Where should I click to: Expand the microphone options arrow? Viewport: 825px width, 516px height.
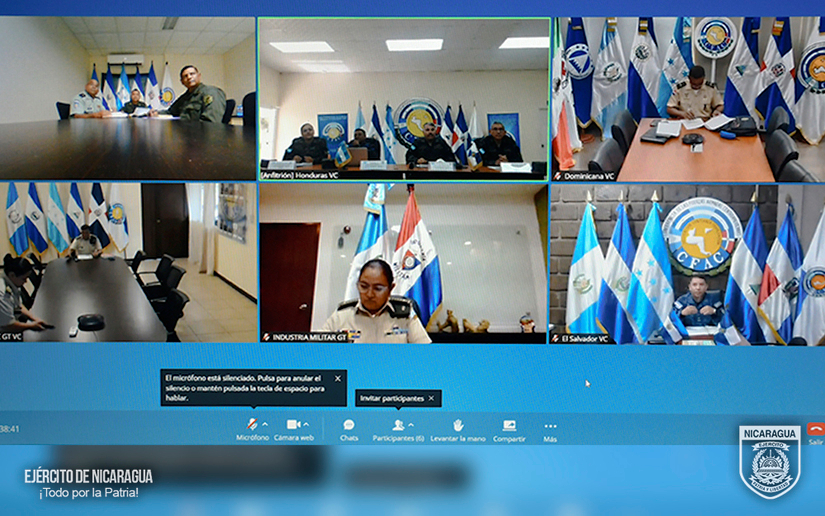(x=265, y=425)
